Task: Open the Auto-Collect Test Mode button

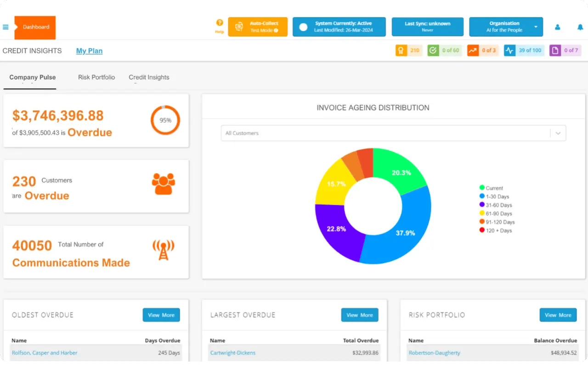Action: (258, 27)
